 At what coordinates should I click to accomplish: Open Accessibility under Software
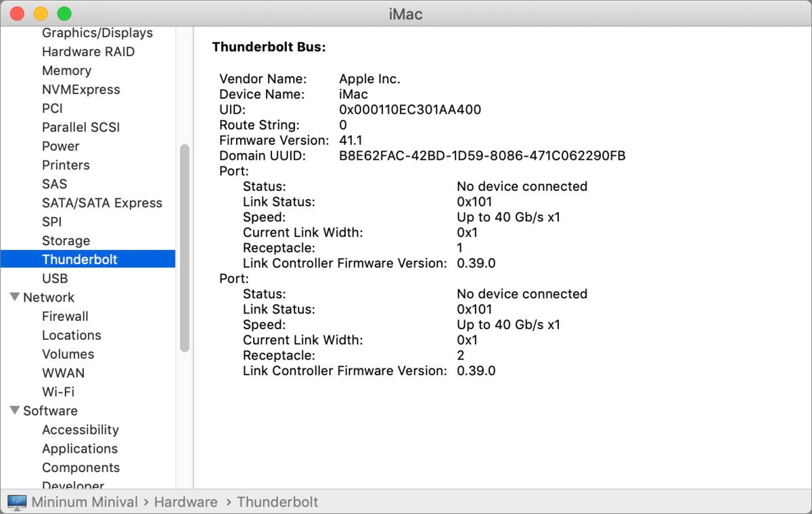click(x=80, y=430)
